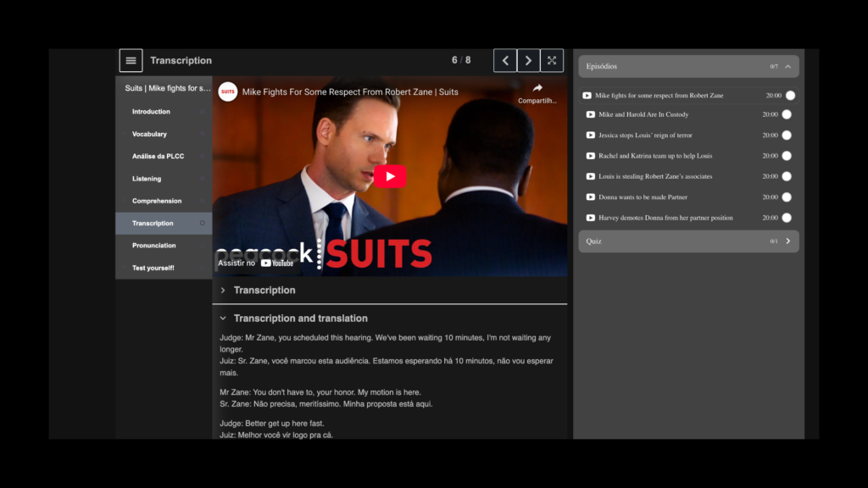The height and width of the screenshot is (488, 868).
Task: Go to the previous slide arrow
Action: click(505, 61)
